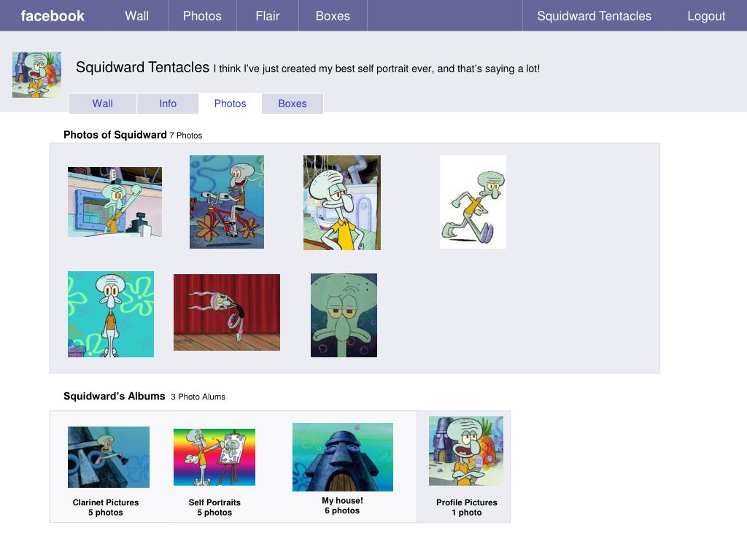The width and height of the screenshot is (747, 560).
Task: Open Boxes in the top navigation bar
Action: (333, 16)
